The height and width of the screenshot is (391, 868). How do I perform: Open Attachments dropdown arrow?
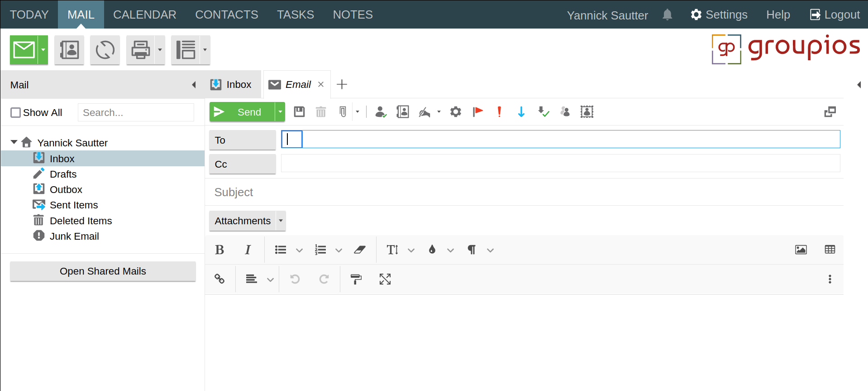click(x=281, y=221)
